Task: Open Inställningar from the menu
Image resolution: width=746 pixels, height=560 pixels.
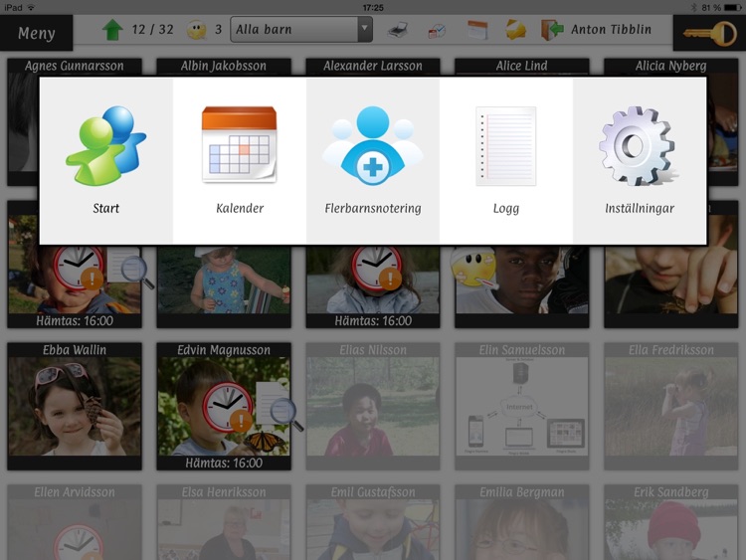Action: (x=640, y=161)
